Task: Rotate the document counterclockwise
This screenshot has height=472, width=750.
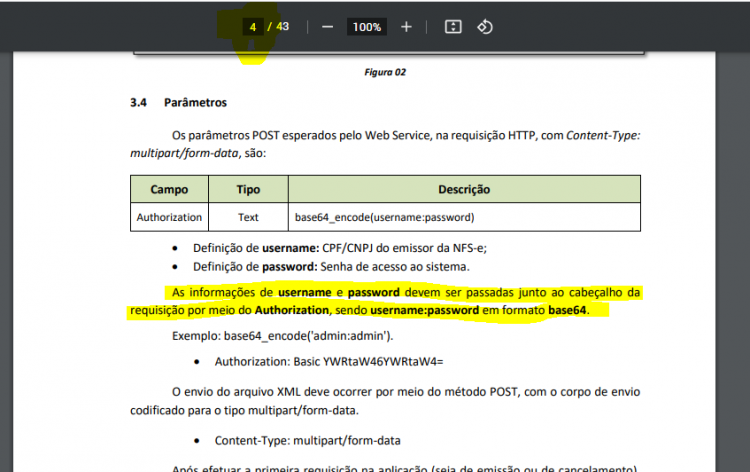Action: [485, 27]
